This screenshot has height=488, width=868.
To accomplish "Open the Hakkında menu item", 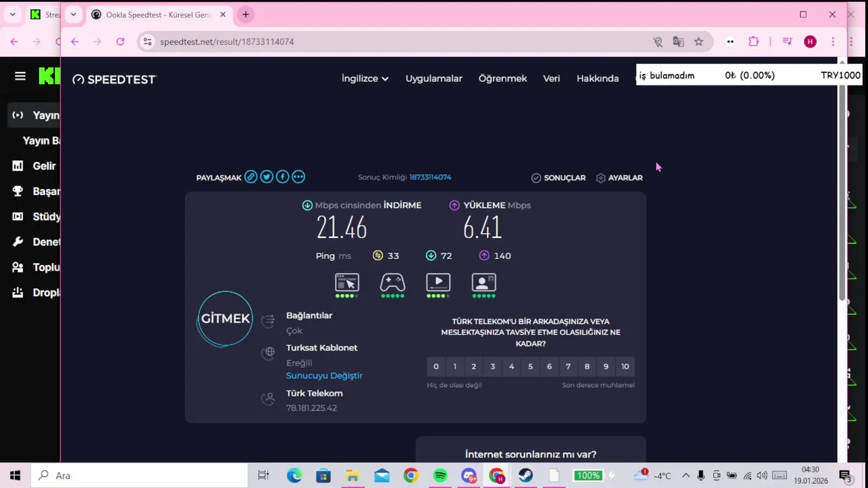I will [x=597, y=79].
